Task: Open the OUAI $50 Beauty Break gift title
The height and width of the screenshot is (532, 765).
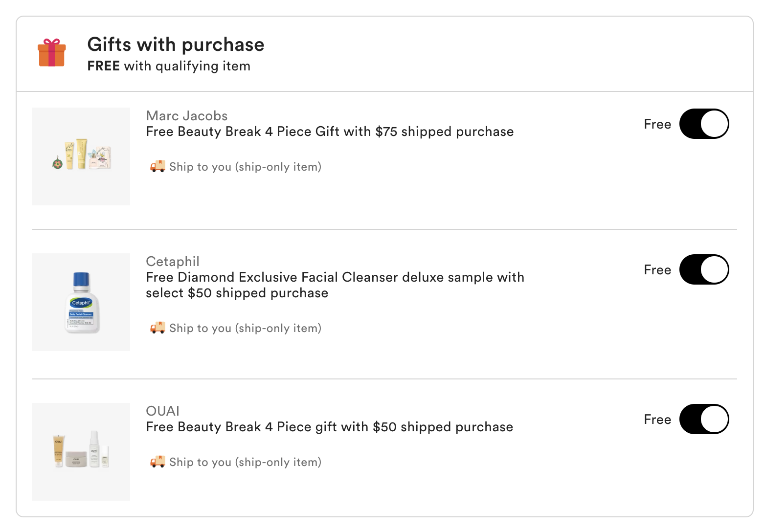Action: pos(329,427)
